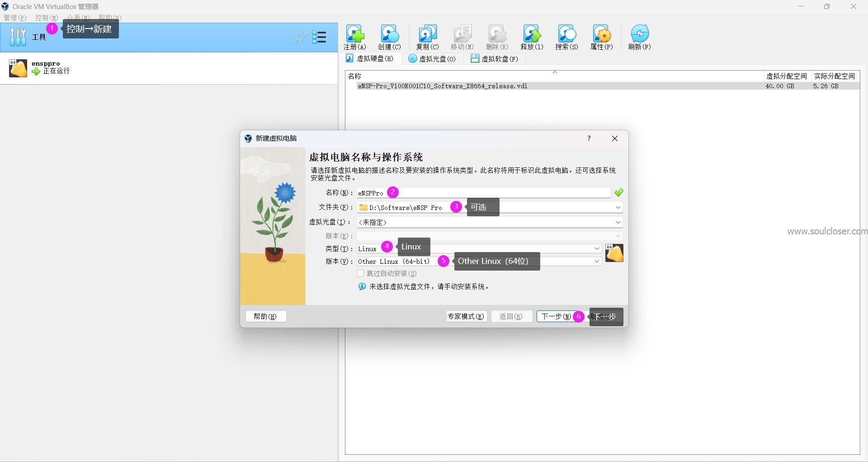Click the 名称 name input field
Screen dimensions: 868x462
tap(483, 193)
